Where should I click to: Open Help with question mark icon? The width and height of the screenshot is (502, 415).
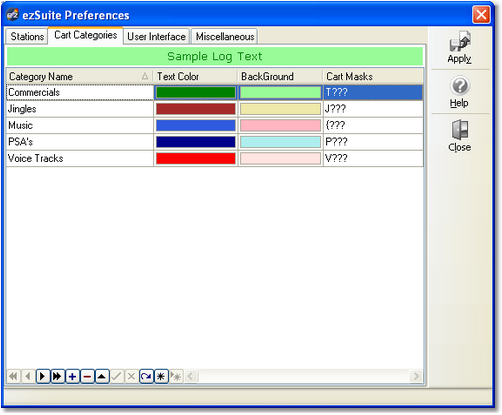point(460,92)
